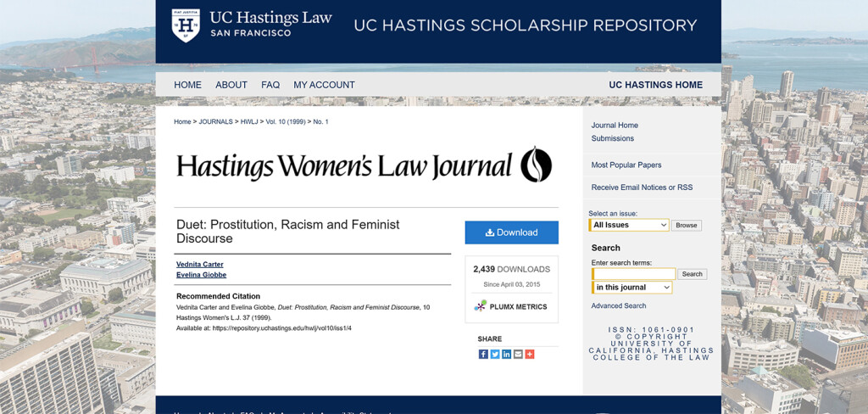The image size is (868, 414).
Task: Go to HOME in the navigation bar
Action: pos(187,85)
